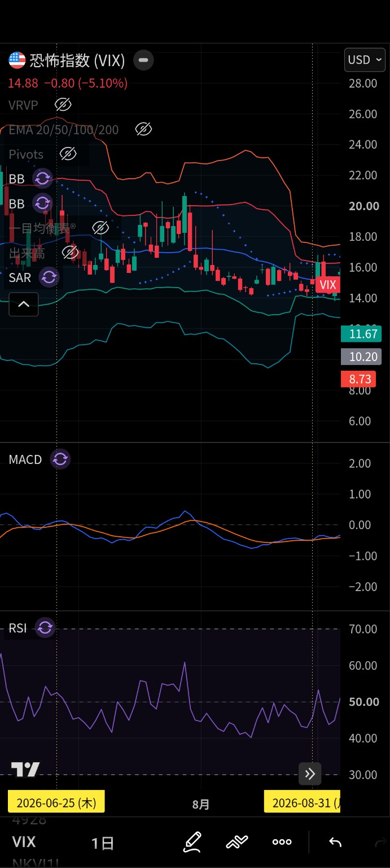The height and width of the screenshot is (868, 390).
Task: Toggle visibility of 一目均衡表 indicator
Action: pyautogui.click(x=100, y=228)
